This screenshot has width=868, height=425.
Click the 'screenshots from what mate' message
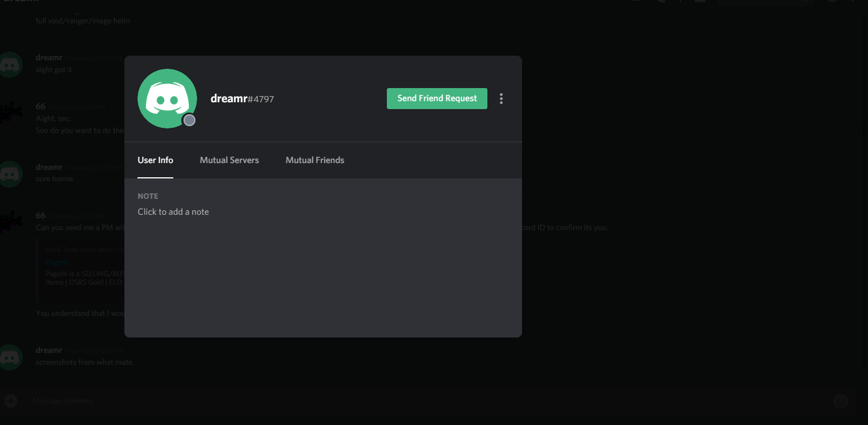coord(84,362)
